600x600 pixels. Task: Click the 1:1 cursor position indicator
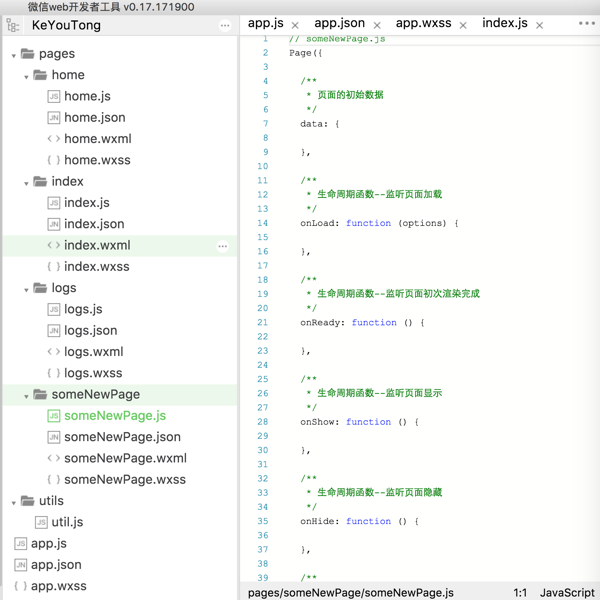(x=520, y=593)
